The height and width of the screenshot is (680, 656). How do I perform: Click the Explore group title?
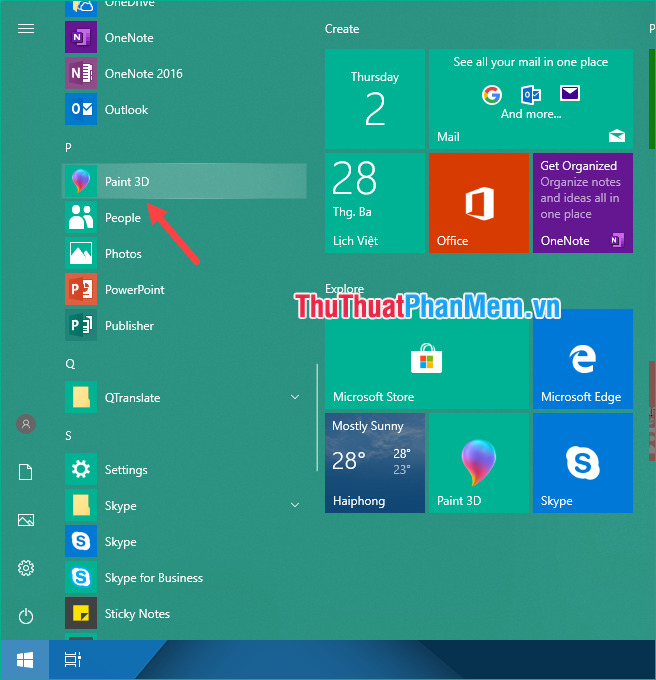344,288
